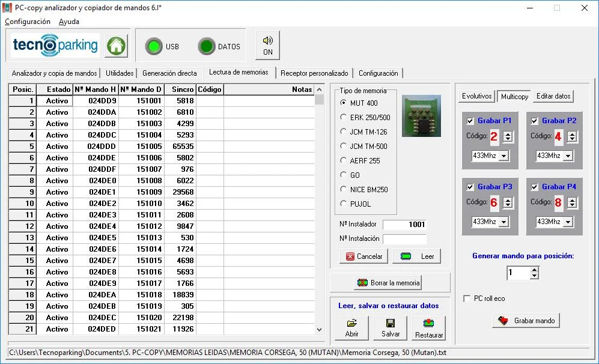599x364 pixels.
Task: Open the P3 433Mhz frequency dropdown
Action: point(504,222)
